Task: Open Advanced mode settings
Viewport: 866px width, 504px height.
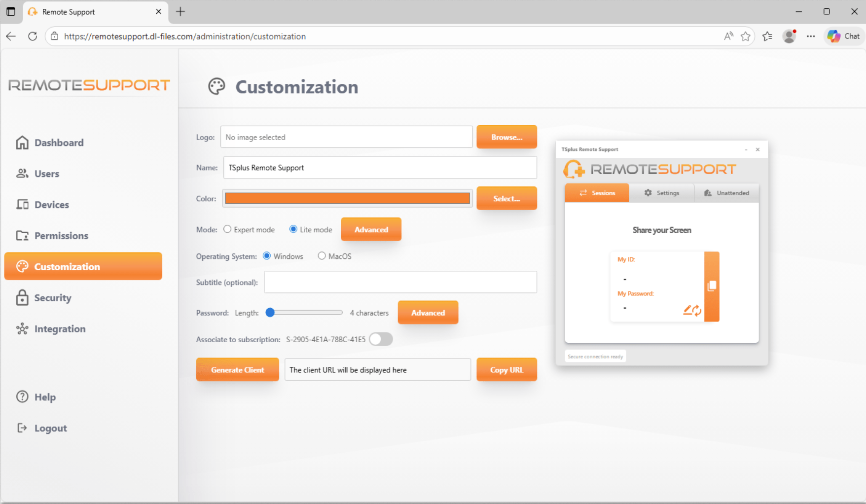Action: coord(371,229)
